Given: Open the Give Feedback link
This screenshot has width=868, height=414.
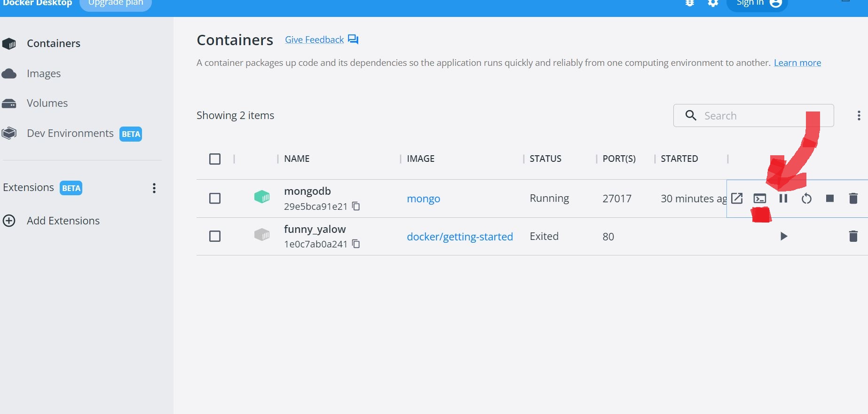Looking at the screenshot, I should pyautogui.click(x=314, y=40).
